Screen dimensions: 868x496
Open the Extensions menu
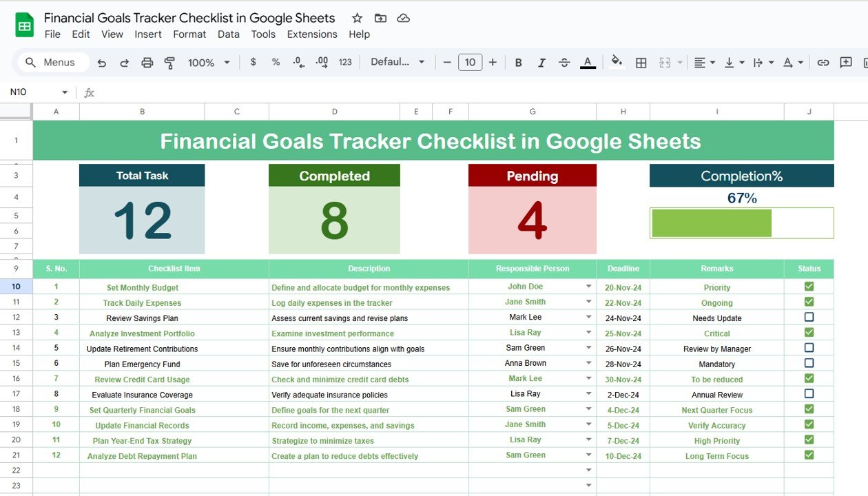312,34
